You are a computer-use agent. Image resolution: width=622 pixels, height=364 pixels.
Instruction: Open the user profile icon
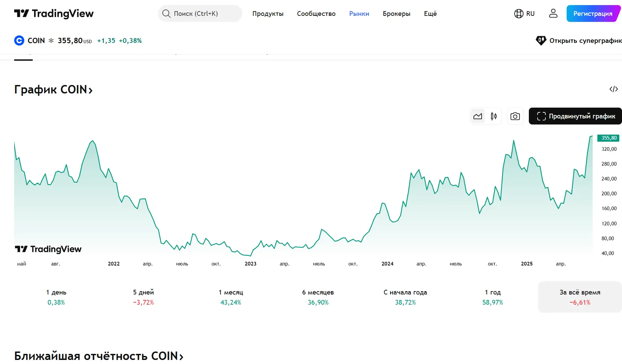[553, 13]
